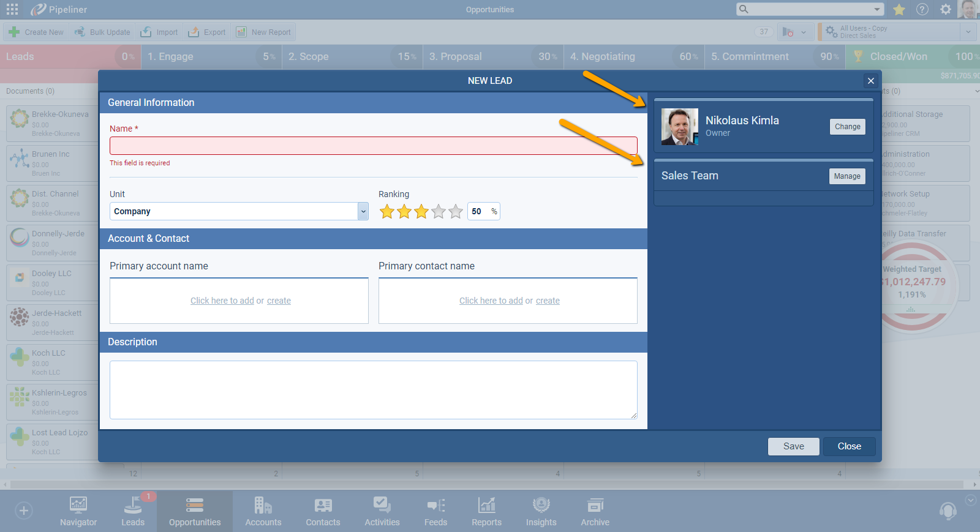Open the help question mark icon
The image size is (980, 532).
coord(922,9)
